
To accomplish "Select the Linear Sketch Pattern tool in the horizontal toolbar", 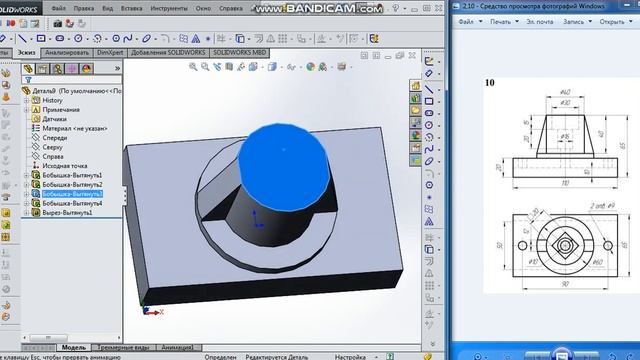I will (282, 39).
